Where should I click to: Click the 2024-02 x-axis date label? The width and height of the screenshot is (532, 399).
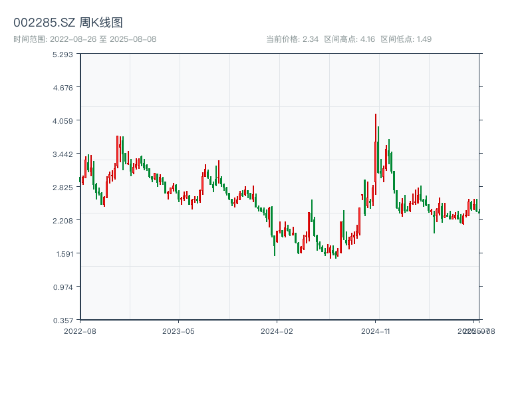pos(277,331)
